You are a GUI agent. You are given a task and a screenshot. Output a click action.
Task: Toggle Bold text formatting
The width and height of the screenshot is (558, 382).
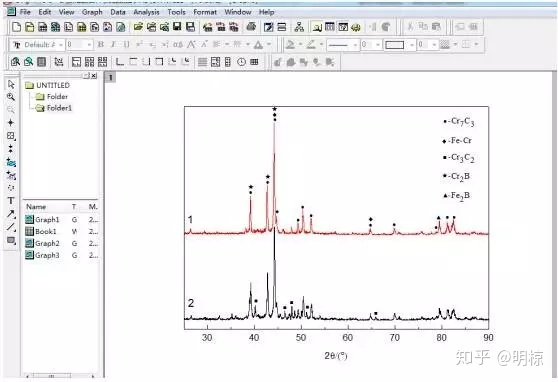coord(101,45)
